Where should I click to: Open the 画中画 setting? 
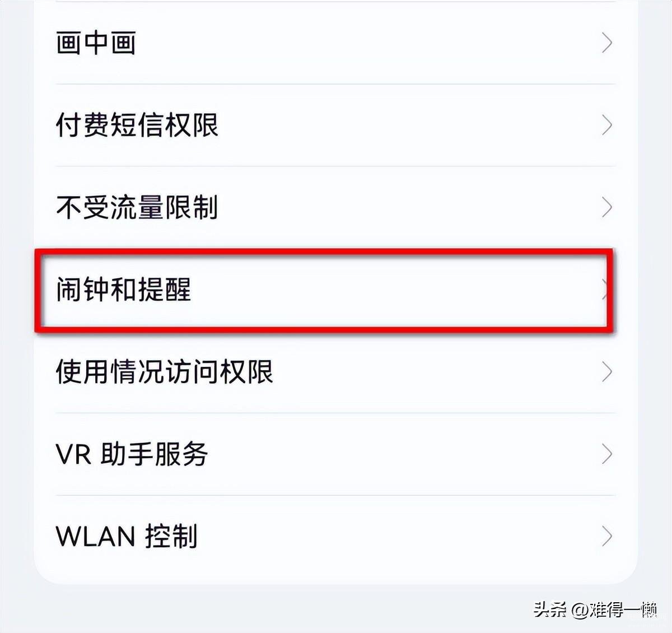click(x=335, y=43)
